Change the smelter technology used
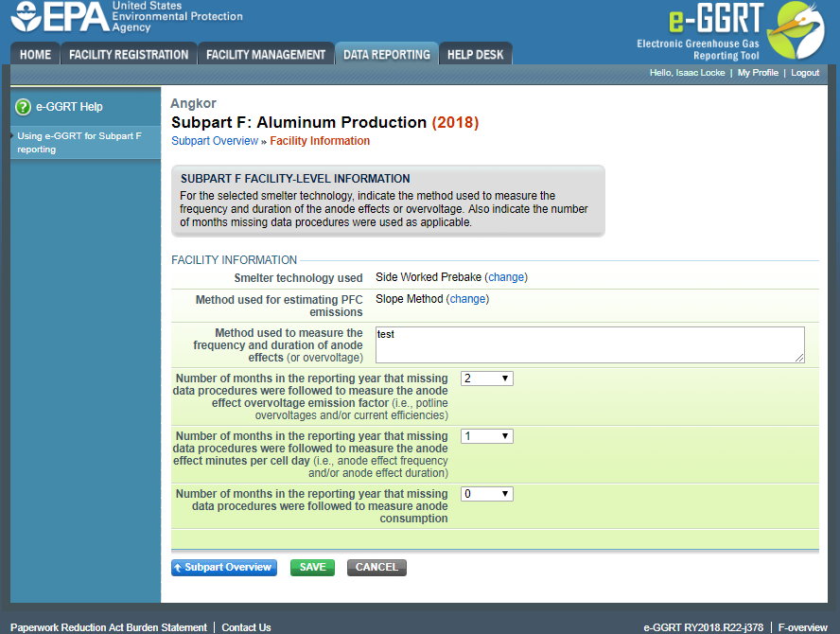This screenshot has width=840, height=634. [x=506, y=277]
